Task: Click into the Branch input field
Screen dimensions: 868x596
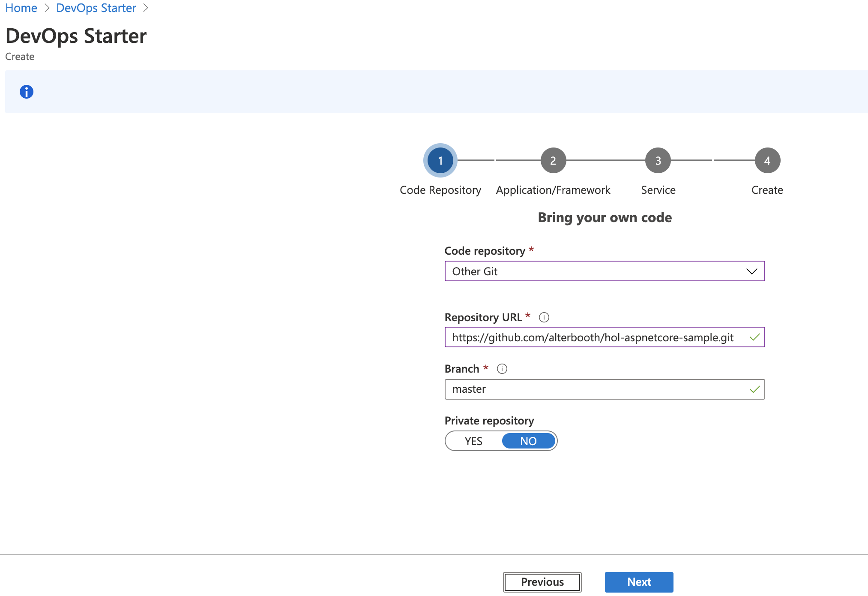Action: [x=596, y=389]
